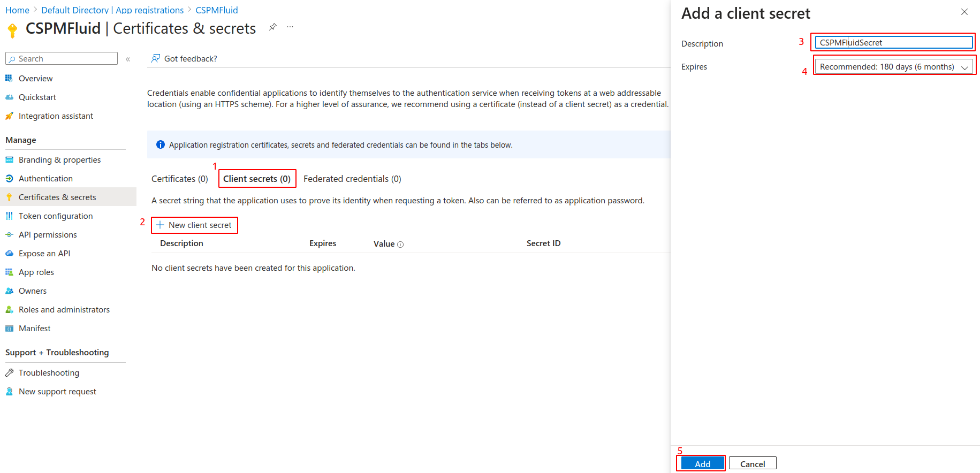Click the New support request icon
980x473 pixels.
pyautogui.click(x=9, y=391)
